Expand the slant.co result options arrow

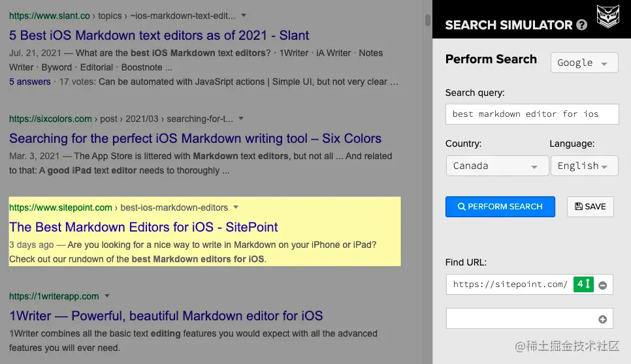(244, 16)
